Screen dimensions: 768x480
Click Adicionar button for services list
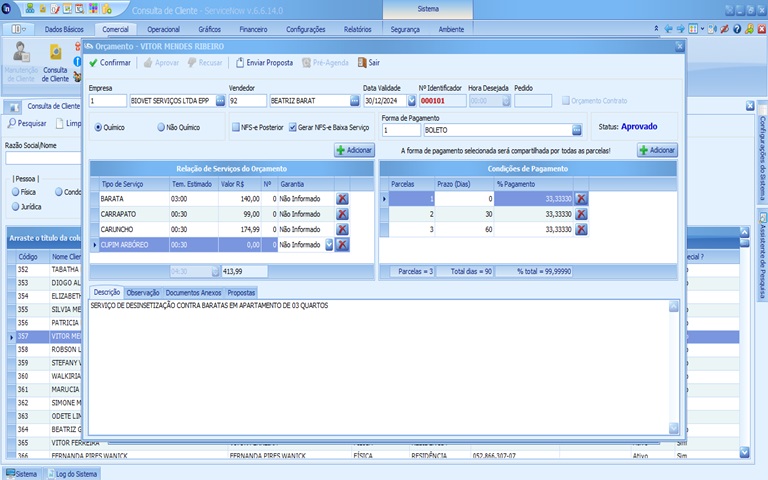[x=354, y=150]
